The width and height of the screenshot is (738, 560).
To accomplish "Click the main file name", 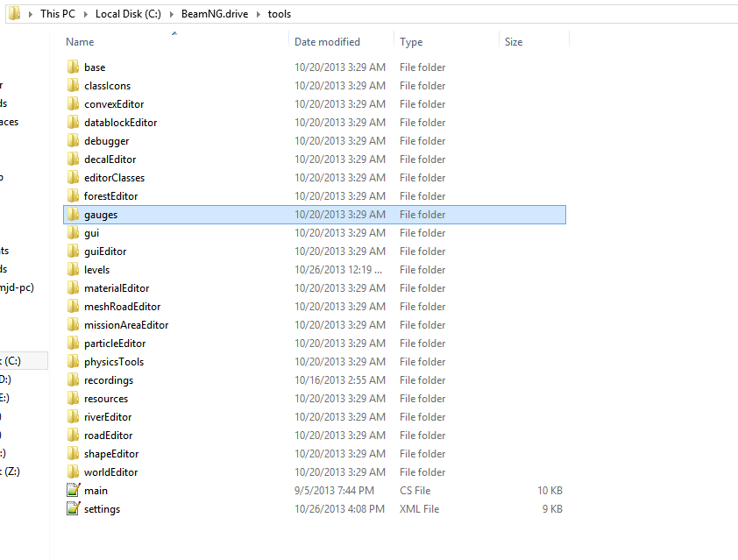I will pyautogui.click(x=96, y=491).
